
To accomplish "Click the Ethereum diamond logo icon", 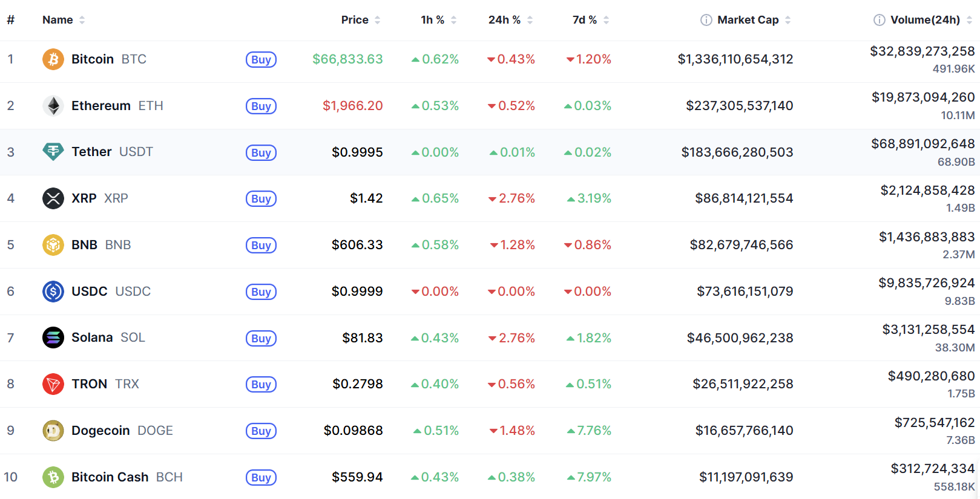I will click(53, 106).
